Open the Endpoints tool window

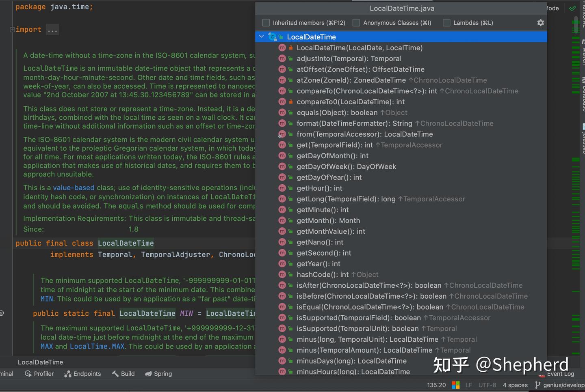click(82, 374)
